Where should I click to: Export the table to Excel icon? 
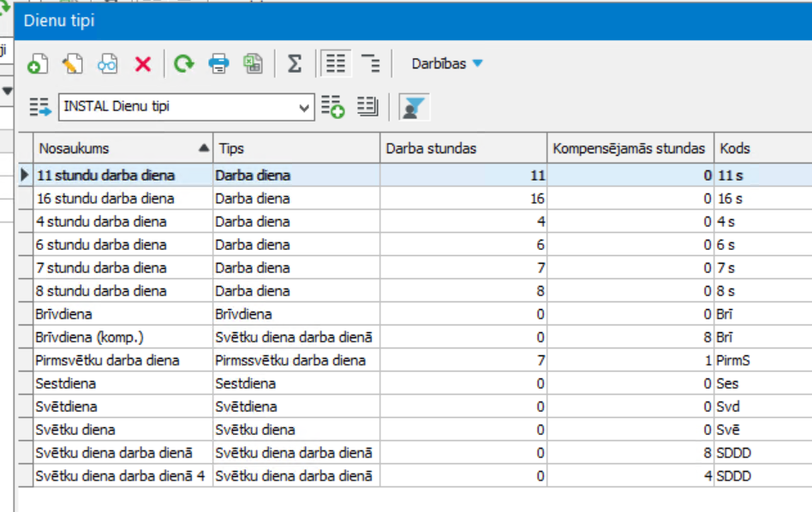coord(254,64)
